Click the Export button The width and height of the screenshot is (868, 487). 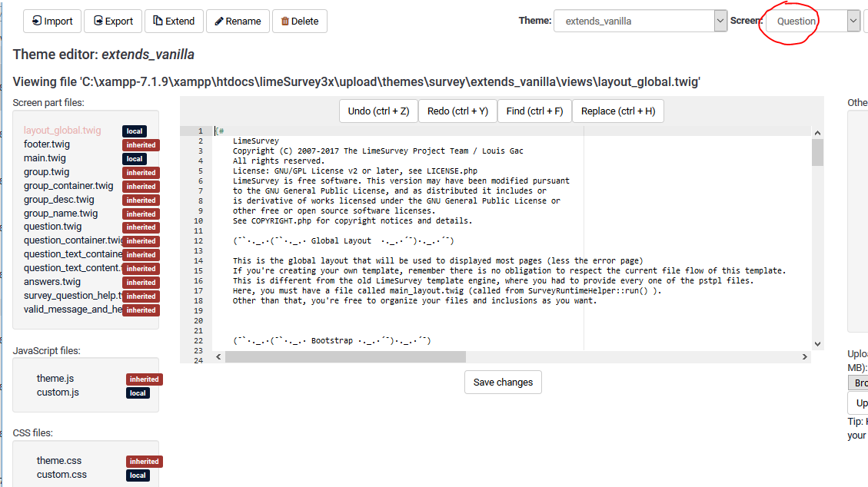[113, 21]
